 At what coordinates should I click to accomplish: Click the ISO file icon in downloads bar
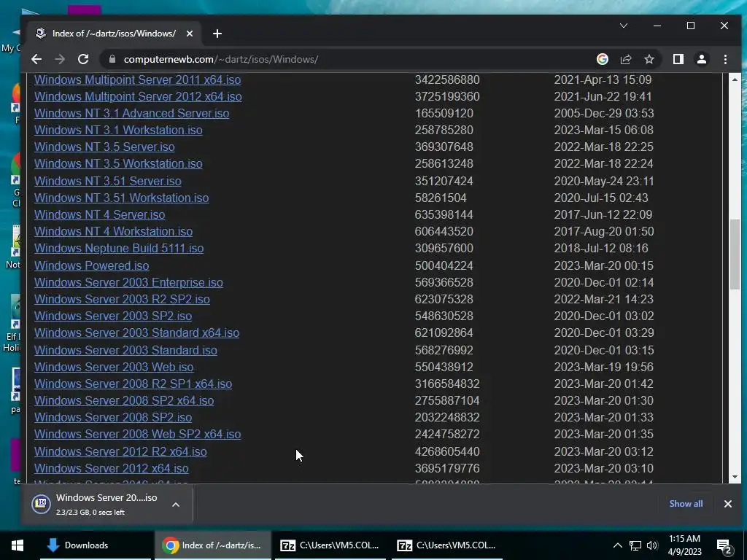tap(42, 504)
